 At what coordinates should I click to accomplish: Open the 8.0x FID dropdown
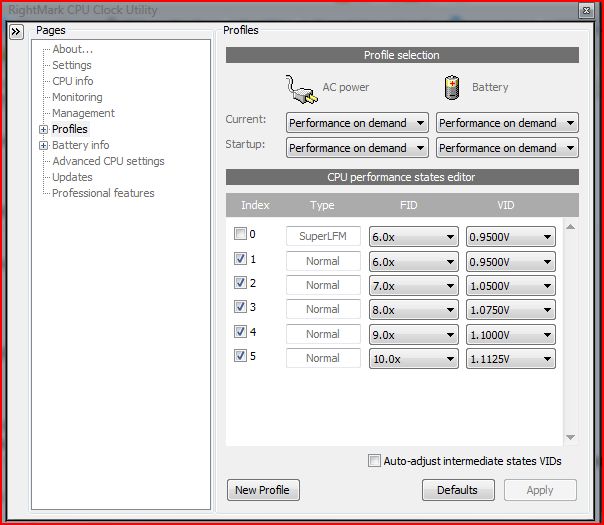pos(414,310)
